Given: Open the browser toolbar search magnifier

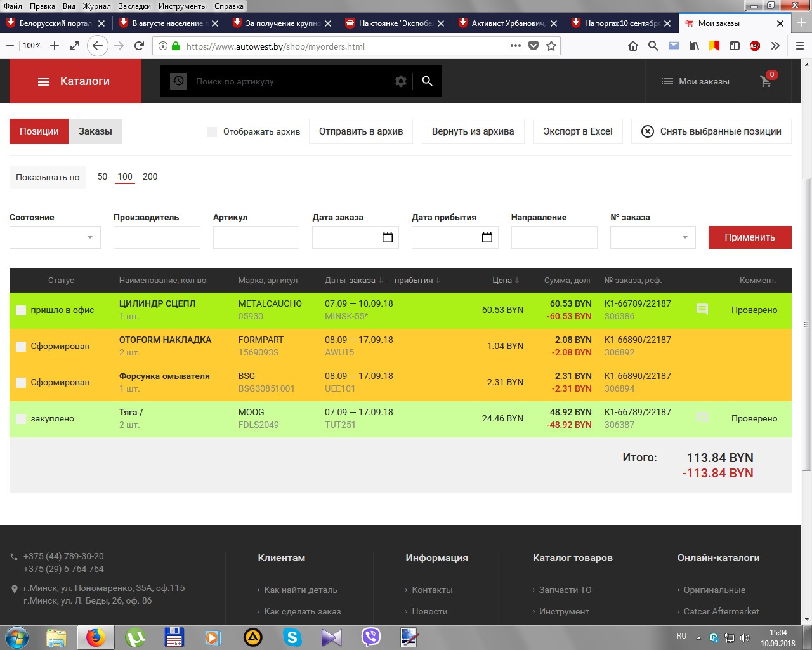Looking at the screenshot, I should 653,46.
